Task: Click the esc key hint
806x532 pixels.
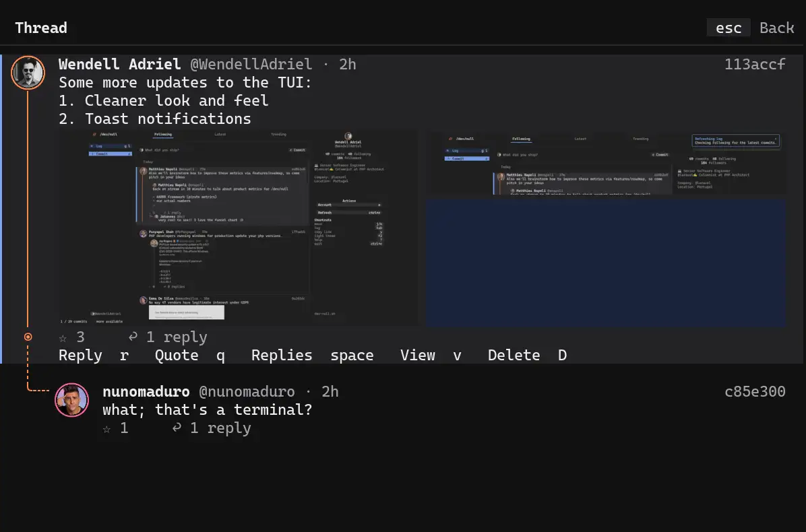Action: point(728,28)
